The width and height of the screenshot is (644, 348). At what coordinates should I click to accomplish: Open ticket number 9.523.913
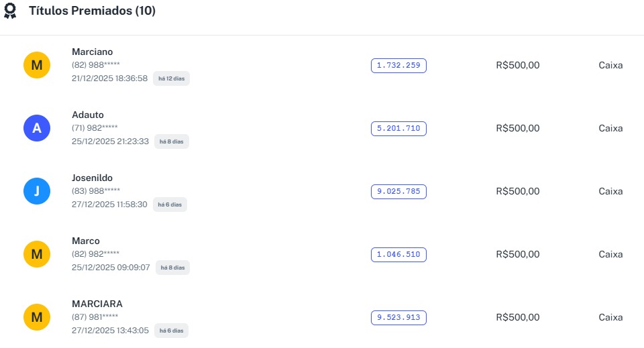click(398, 317)
